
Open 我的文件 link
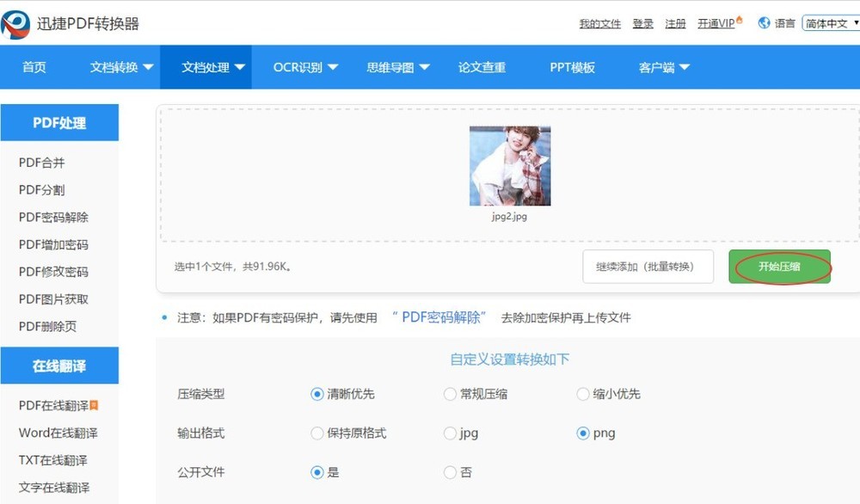[x=600, y=23]
